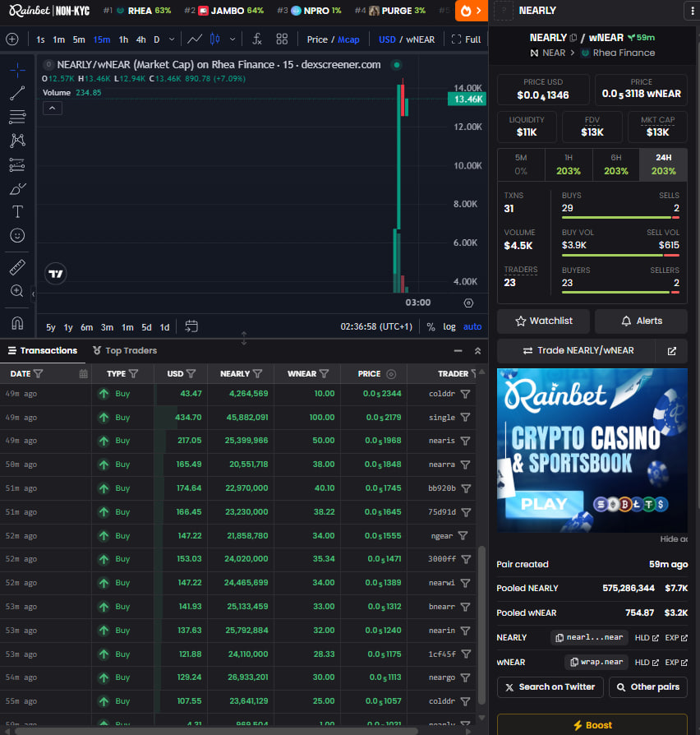Image resolution: width=700 pixels, height=735 pixels.
Task: Expand transactions panel with double chevron
Action: click(x=477, y=351)
